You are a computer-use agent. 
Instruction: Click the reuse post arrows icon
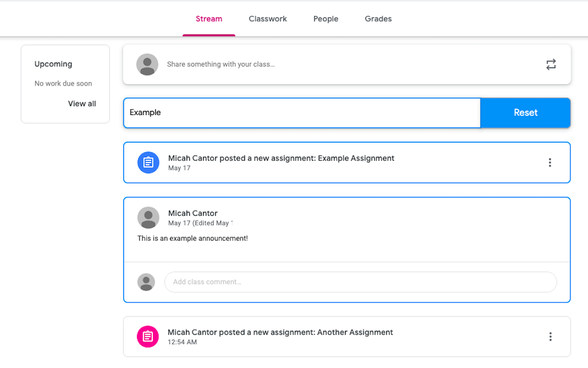click(551, 64)
